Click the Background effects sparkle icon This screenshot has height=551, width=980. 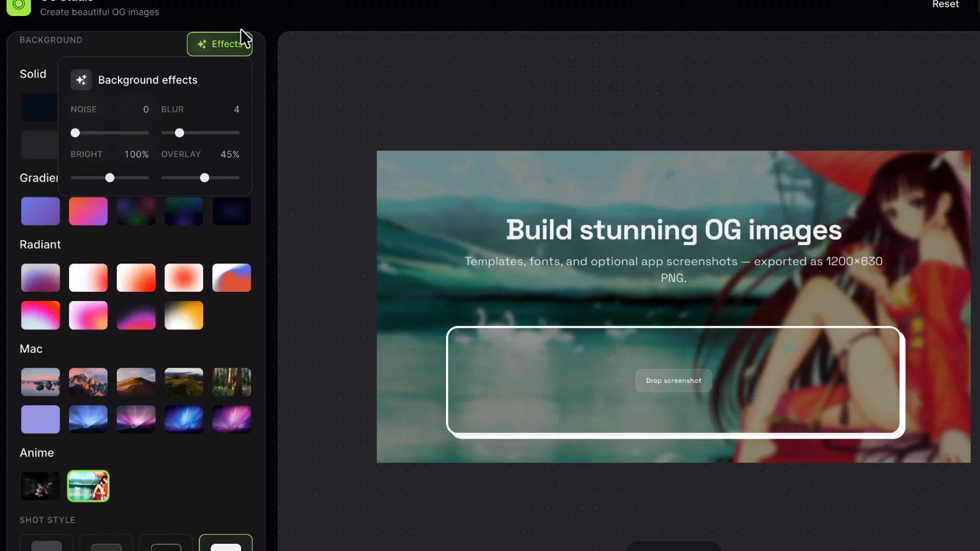[x=81, y=80]
